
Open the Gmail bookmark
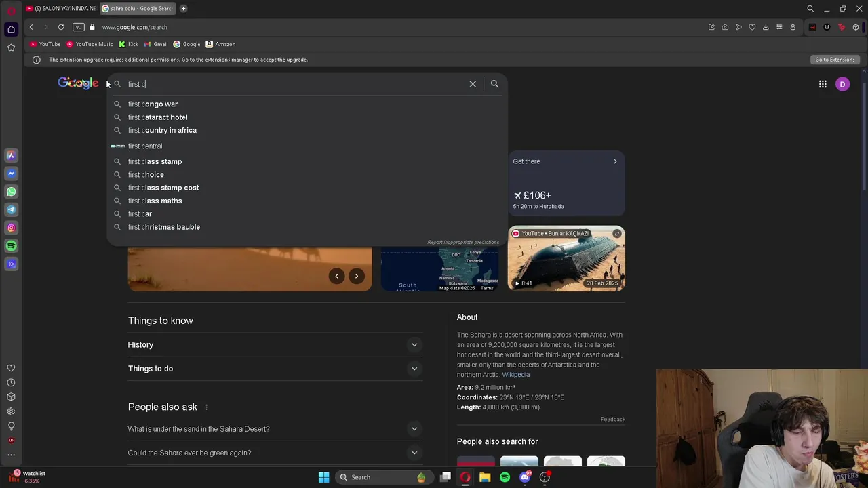pos(156,44)
